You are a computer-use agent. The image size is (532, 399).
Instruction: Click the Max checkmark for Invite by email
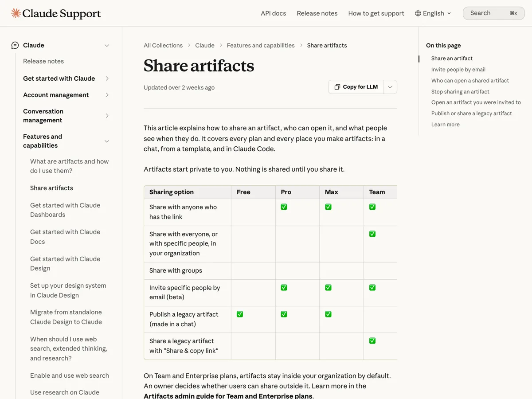(329, 288)
